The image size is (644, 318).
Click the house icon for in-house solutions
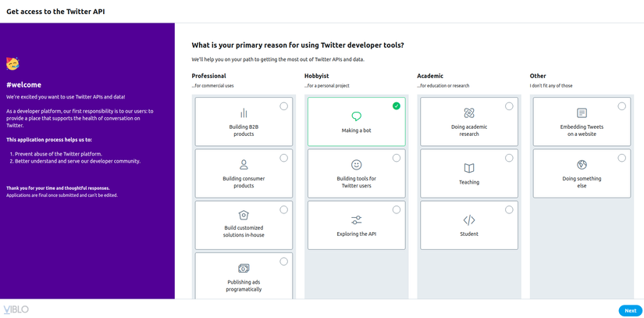pos(244,216)
